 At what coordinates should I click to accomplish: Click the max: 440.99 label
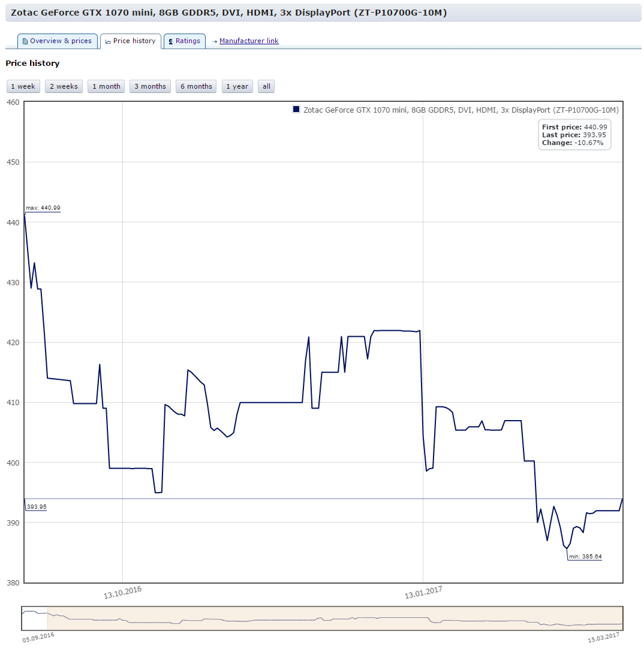(x=43, y=208)
